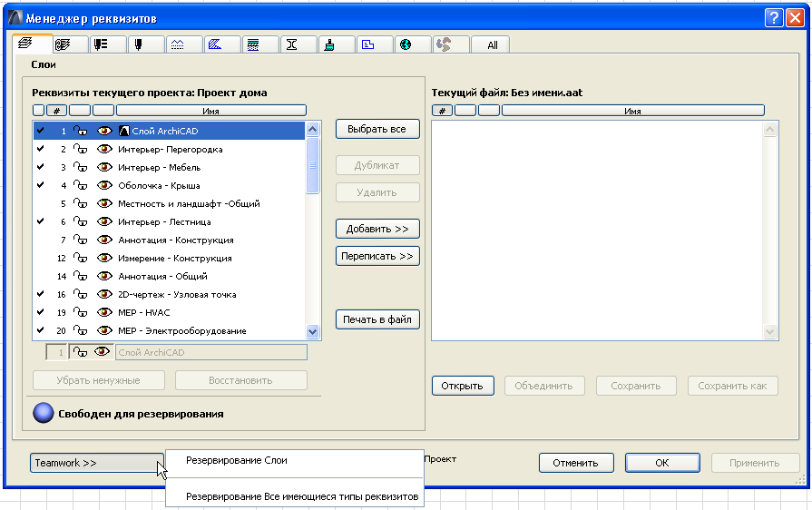
Task: Toggle lock for Измерение - Конструкция layer
Action: pos(80,258)
